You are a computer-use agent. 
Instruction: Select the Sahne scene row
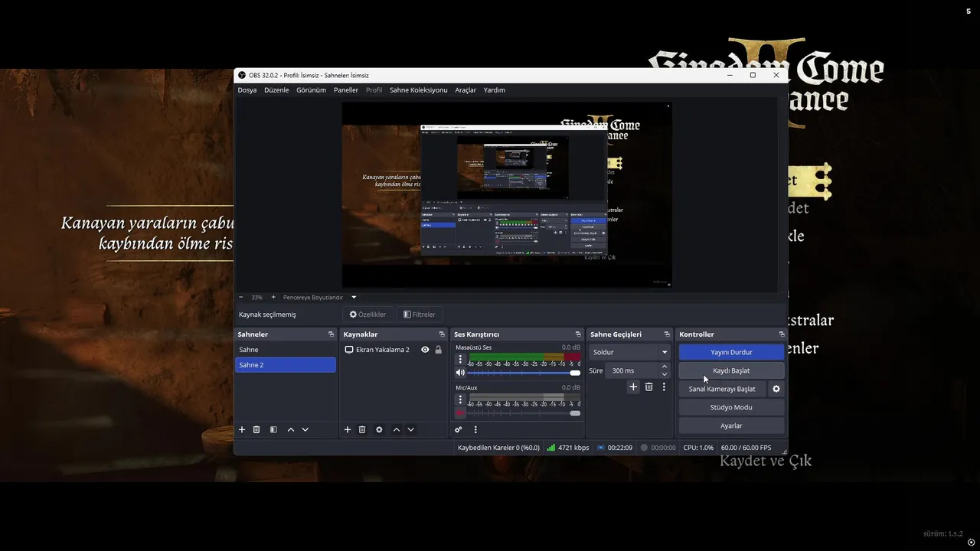(286, 350)
